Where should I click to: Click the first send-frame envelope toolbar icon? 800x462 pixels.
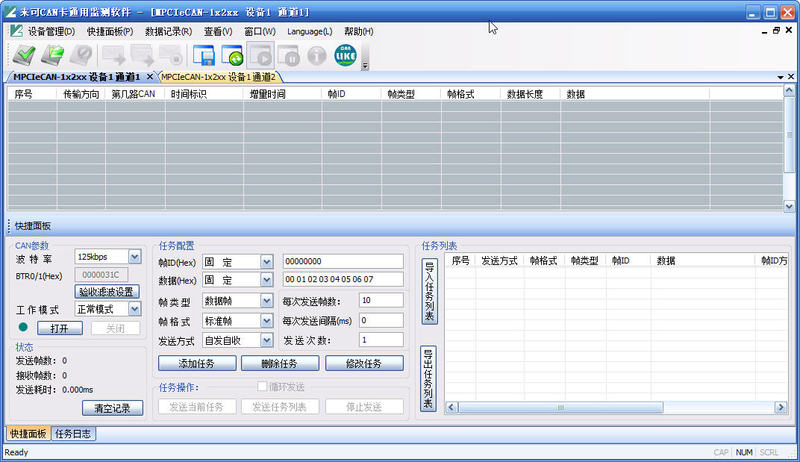[114, 55]
